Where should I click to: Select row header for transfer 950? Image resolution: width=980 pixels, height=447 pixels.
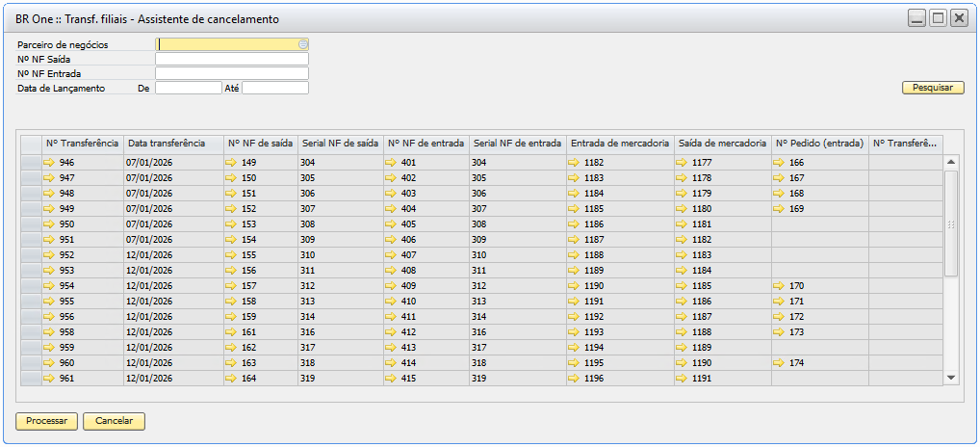click(31, 224)
